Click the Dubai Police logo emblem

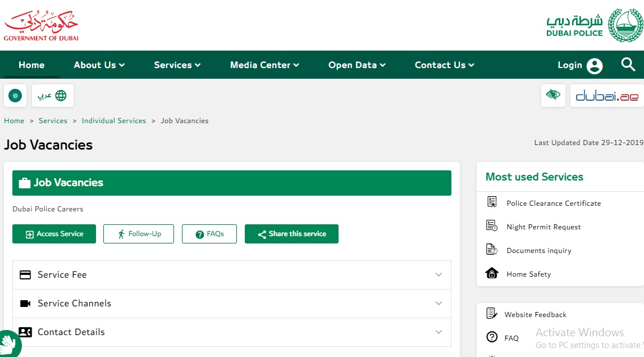point(625,25)
